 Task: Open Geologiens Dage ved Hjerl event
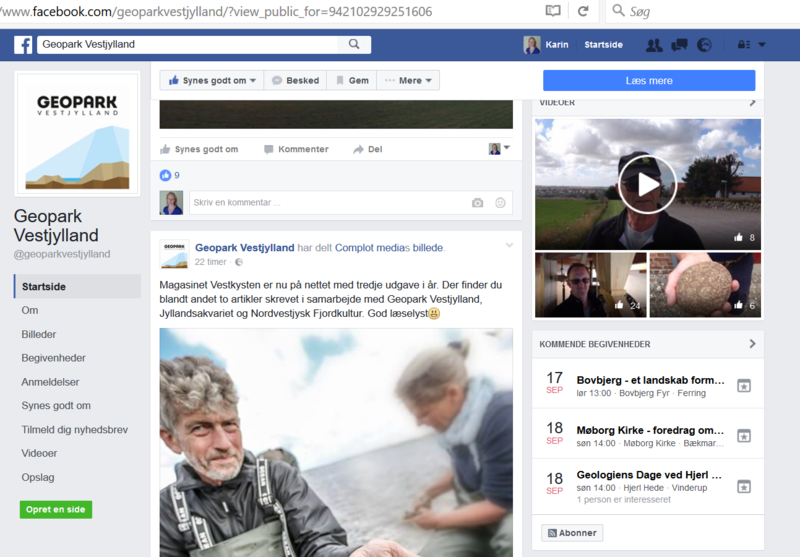click(649, 475)
